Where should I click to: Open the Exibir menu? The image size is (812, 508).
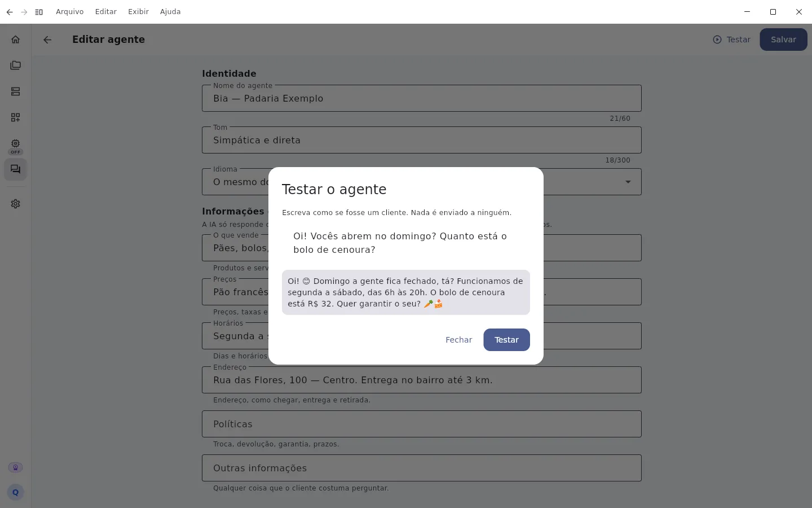138,12
